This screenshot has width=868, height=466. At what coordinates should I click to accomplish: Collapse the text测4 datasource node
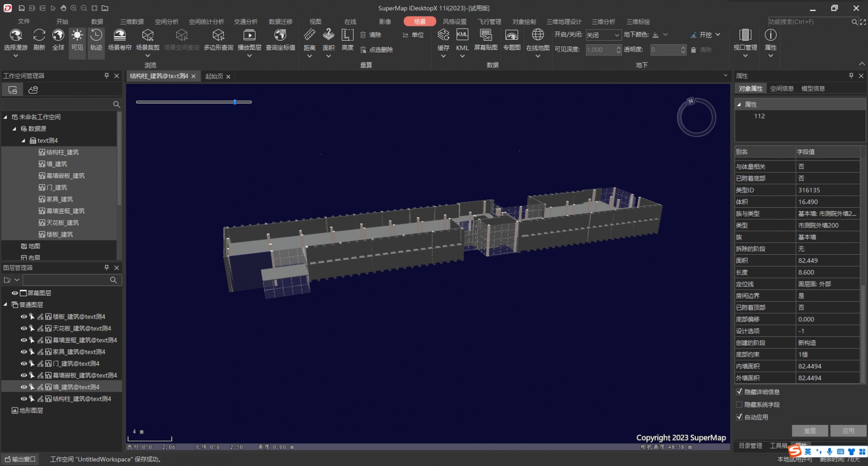[23, 141]
